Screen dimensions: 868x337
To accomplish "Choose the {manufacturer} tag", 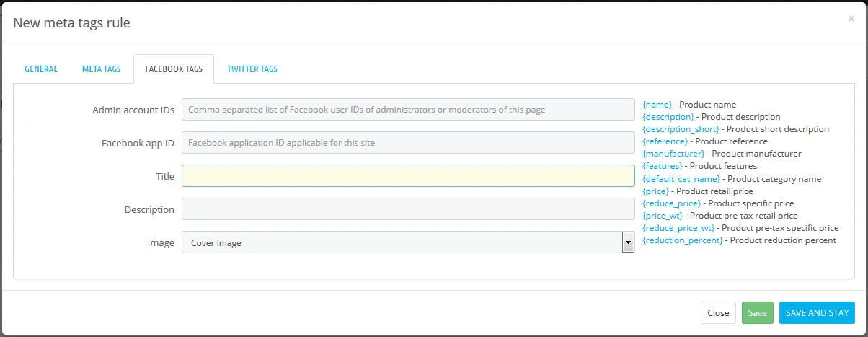I will pos(673,154).
